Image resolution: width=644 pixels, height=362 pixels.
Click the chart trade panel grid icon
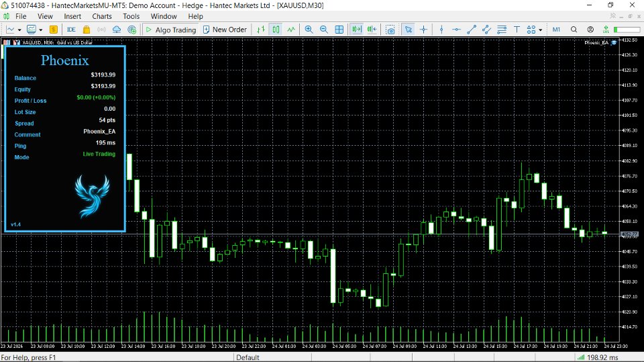7,42
